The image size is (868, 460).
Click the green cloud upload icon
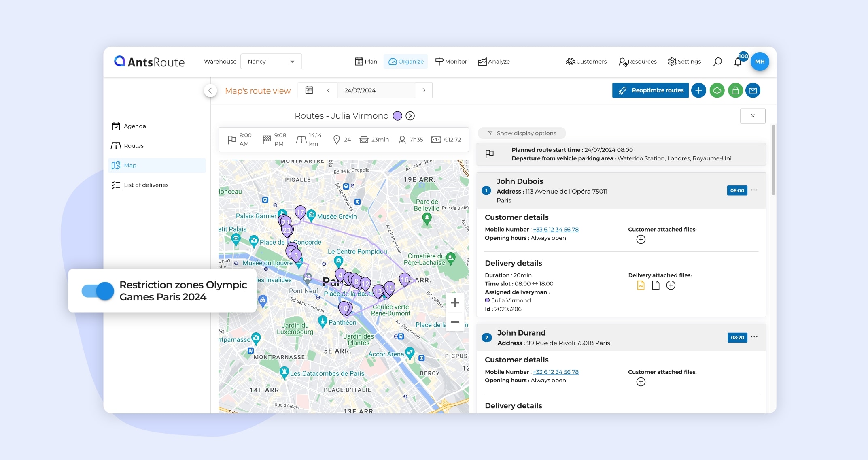[x=717, y=90]
